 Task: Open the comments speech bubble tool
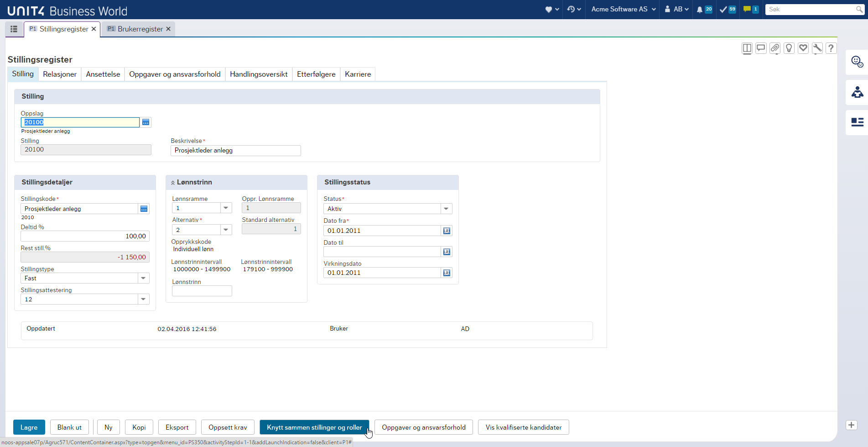[761, 48]
